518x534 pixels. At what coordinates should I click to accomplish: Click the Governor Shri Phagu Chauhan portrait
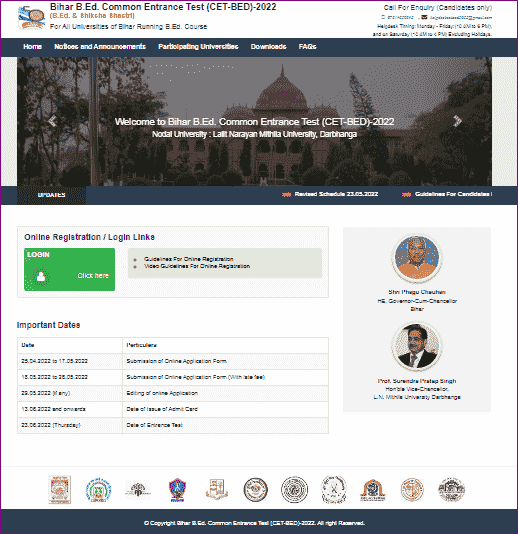[x=417, y=258]
